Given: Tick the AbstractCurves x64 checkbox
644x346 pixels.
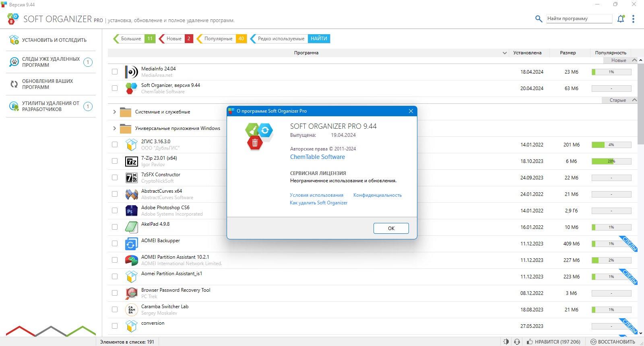Looking at the screenshot, I should tap(115, 194).
